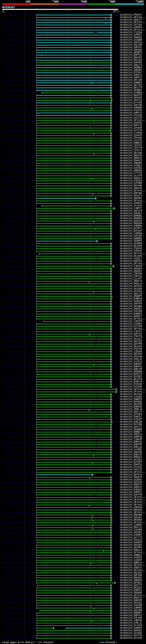The height and width of the screenshot is (644, 146).
Task: Select hit UniRef100_C0Z3G4
Action: point(131,32)
